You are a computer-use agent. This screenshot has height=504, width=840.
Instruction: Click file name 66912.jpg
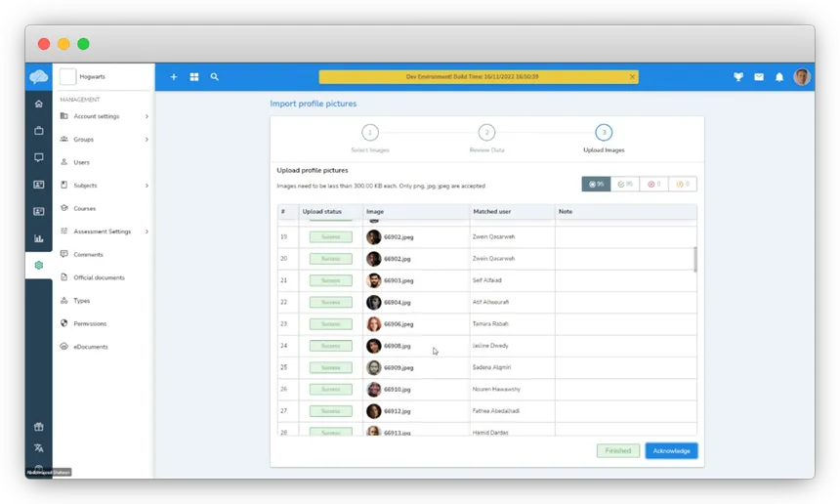(x=397, y=411)
